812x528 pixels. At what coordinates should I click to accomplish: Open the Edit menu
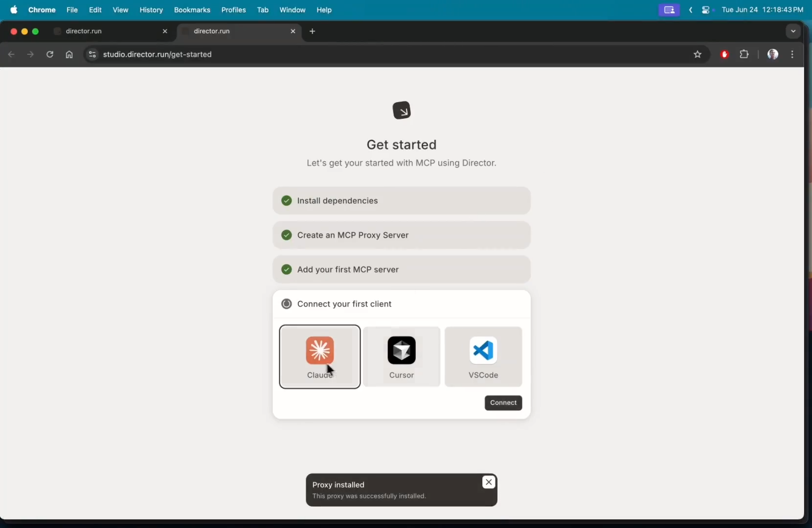tap(95, 10)
